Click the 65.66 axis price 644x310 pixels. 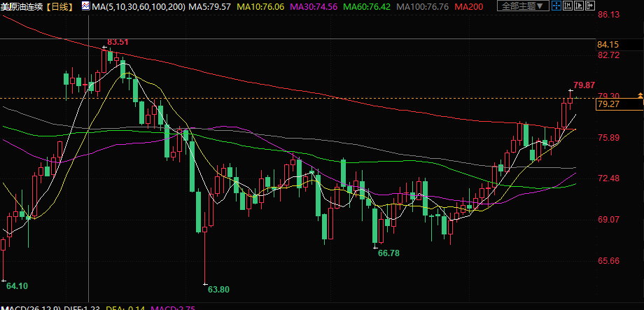(x=608, y=261)
